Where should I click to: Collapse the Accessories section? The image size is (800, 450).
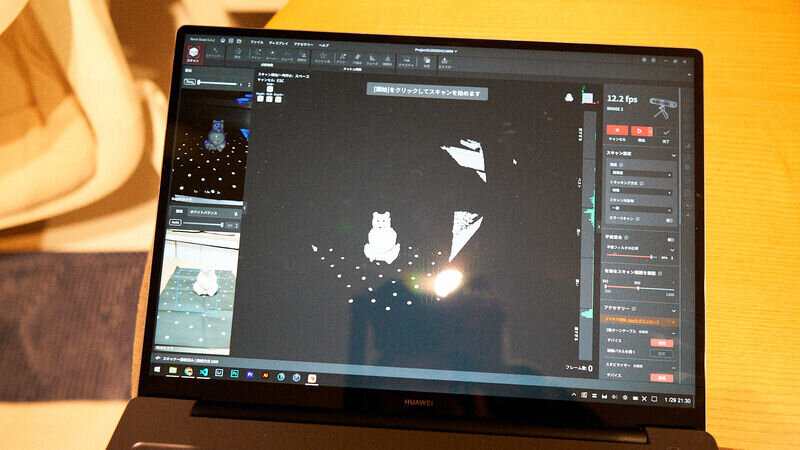click(x=674, y=311)
